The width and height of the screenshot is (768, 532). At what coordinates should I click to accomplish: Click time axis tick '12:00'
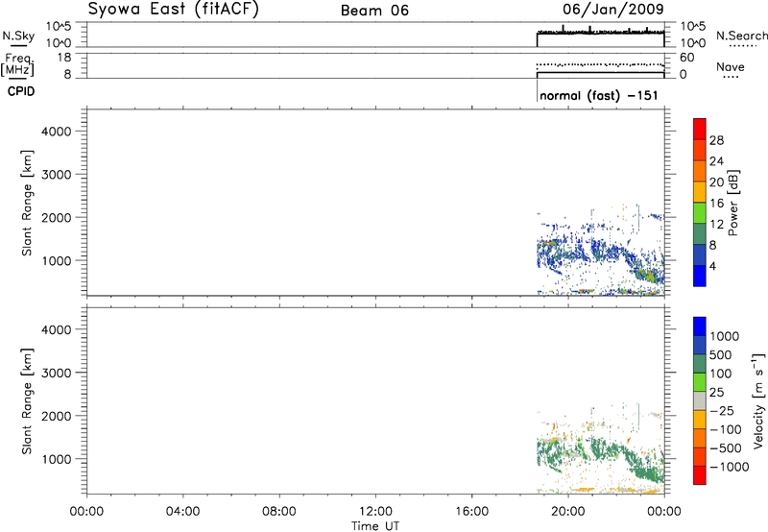(x=375, y=512)
